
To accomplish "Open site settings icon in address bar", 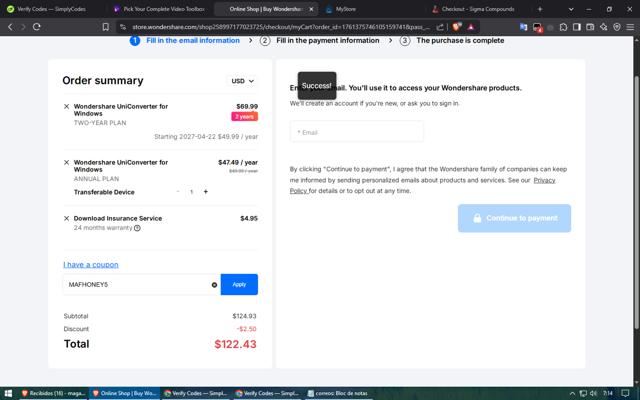I will pos(122,27).
